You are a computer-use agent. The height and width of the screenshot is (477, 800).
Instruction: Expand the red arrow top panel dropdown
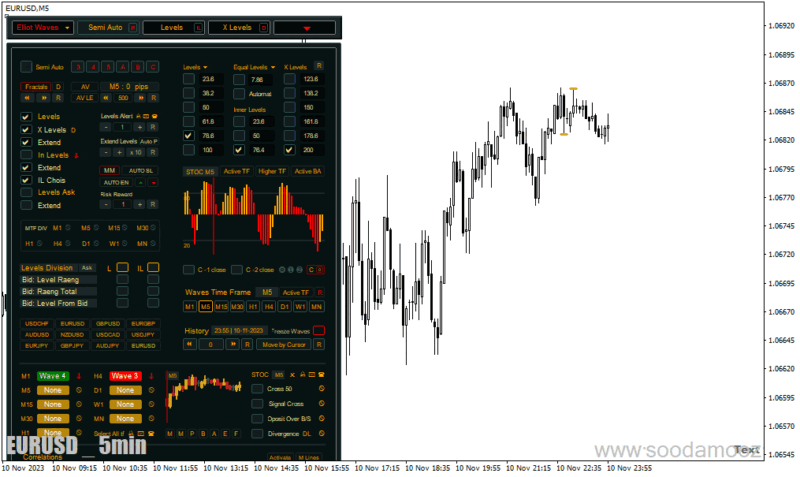305,28
